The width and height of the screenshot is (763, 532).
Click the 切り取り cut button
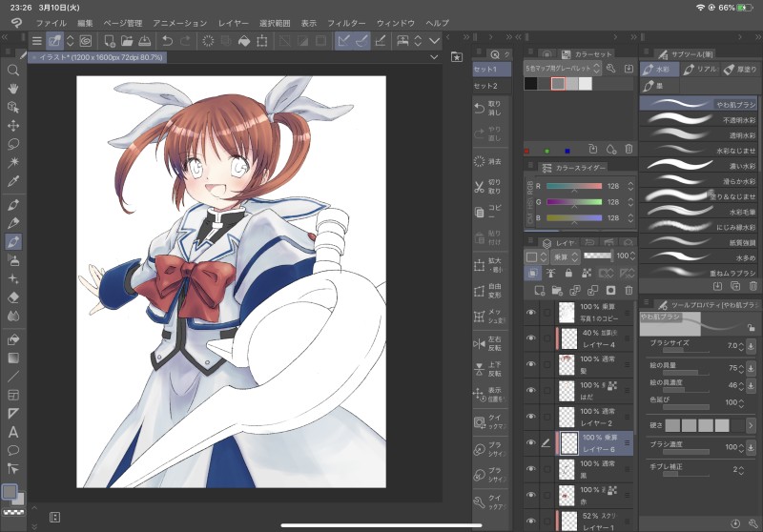490,186
